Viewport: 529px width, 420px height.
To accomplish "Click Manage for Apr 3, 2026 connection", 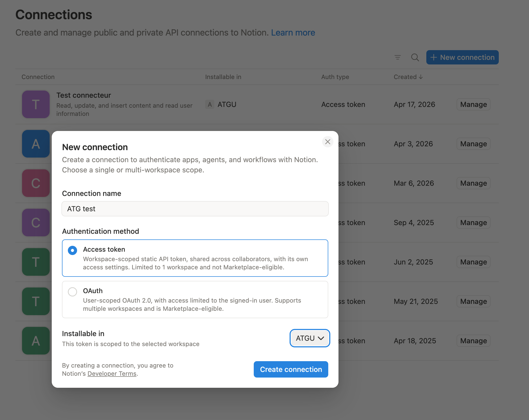I will (x=473, y=144).
